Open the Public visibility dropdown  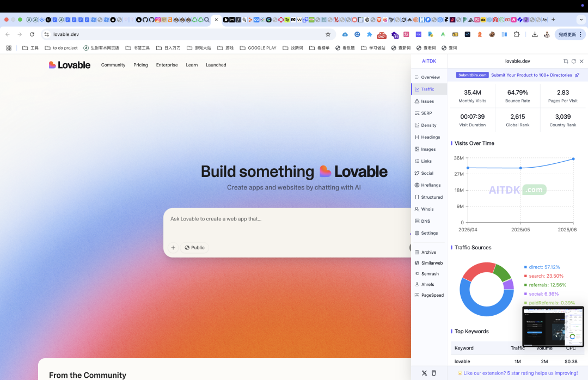click(194, 248)
